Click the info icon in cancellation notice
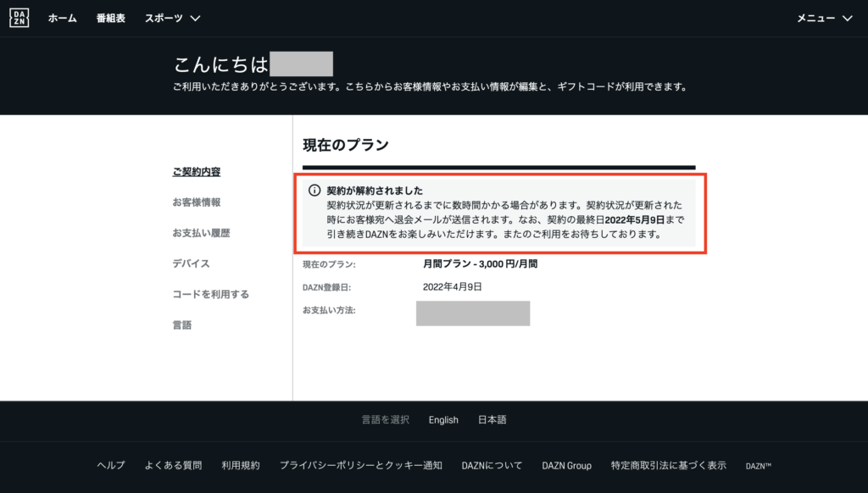Viewport: 868px width, 493px height. point(314,191)
